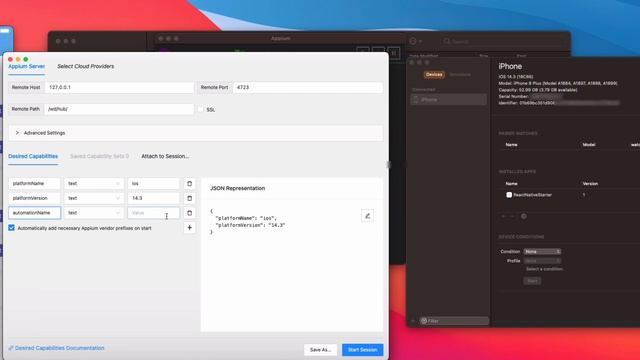Uncheck automatically add Appium vendor prefixes
640x360 pixels.
click(11, 228)
